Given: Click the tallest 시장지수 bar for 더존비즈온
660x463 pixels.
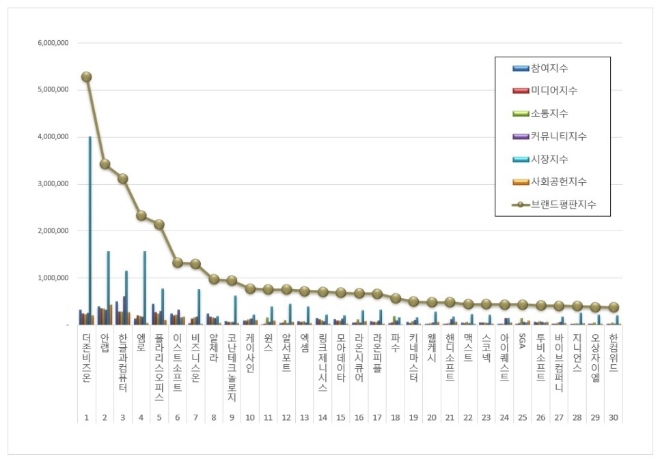Looking at the screenshot, I should (91, 230).
